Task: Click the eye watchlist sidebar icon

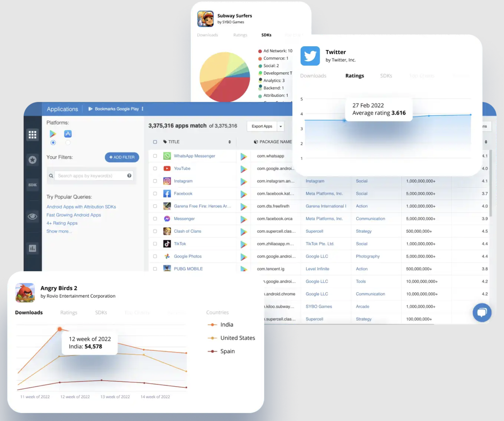Action: pyautogui.click(x=32, y=216)
